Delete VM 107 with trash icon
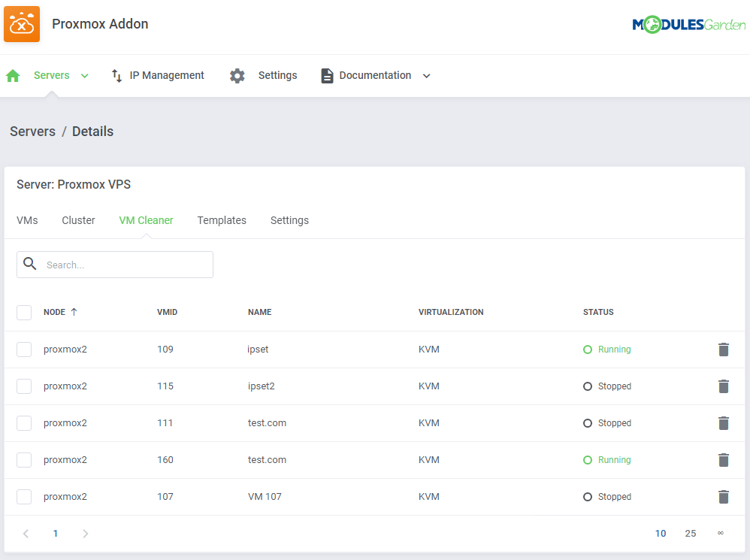The width and height of the screenshot is (750, 560). click(x=723, y=497)
